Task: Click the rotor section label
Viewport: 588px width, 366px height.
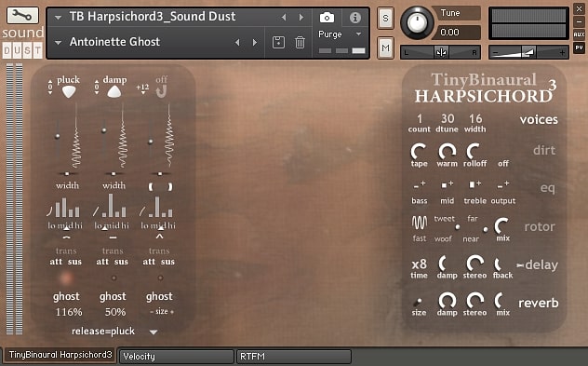Action: (x=540, y=226)
